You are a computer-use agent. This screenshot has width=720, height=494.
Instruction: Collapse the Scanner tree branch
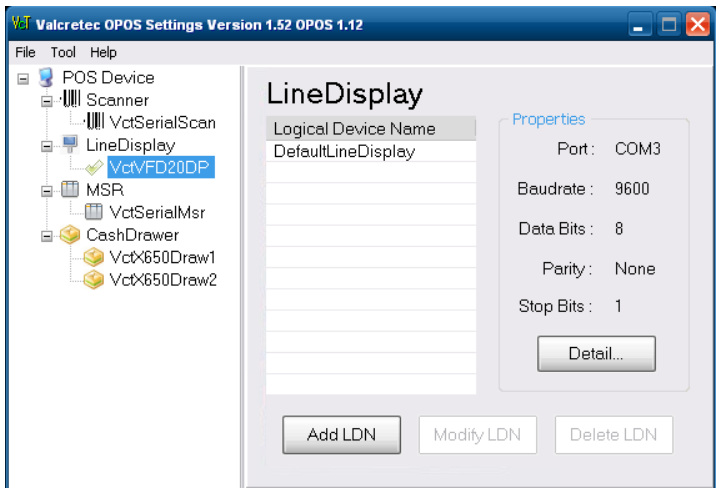pos(46,100)
